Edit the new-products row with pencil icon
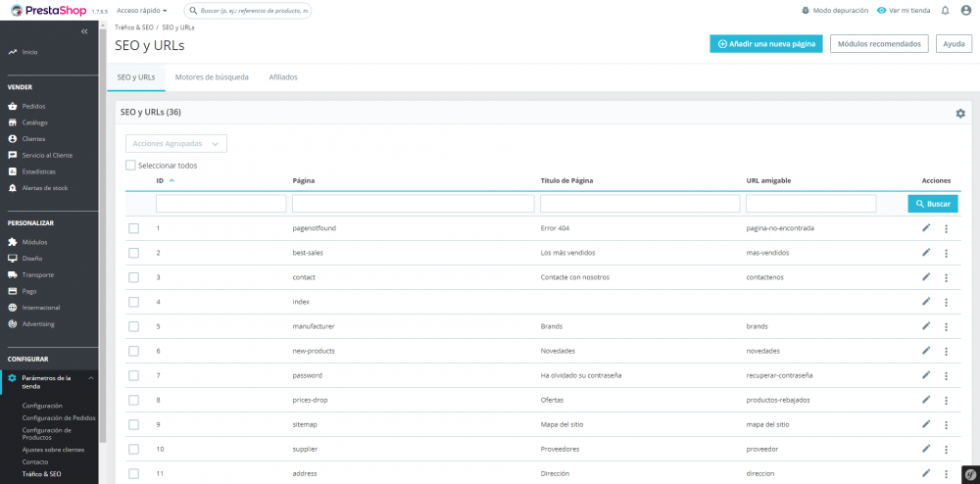 coord(926,351)
